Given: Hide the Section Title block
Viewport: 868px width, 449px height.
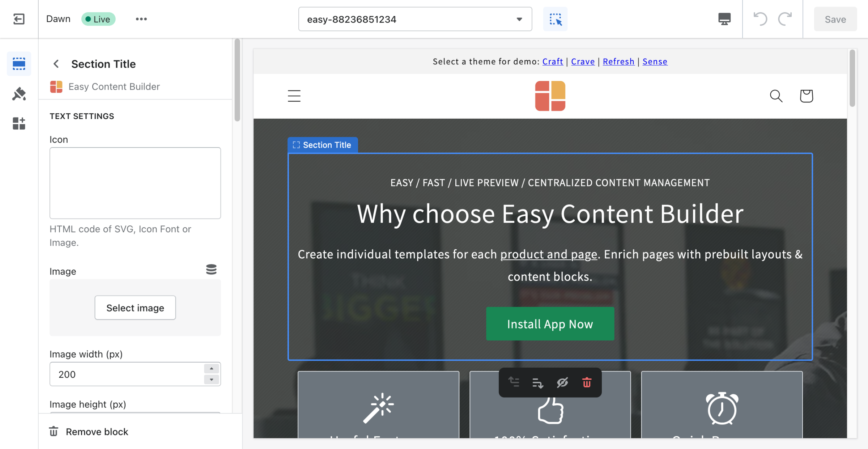Looking at the screenshot, I should click(x=562, y=382).
